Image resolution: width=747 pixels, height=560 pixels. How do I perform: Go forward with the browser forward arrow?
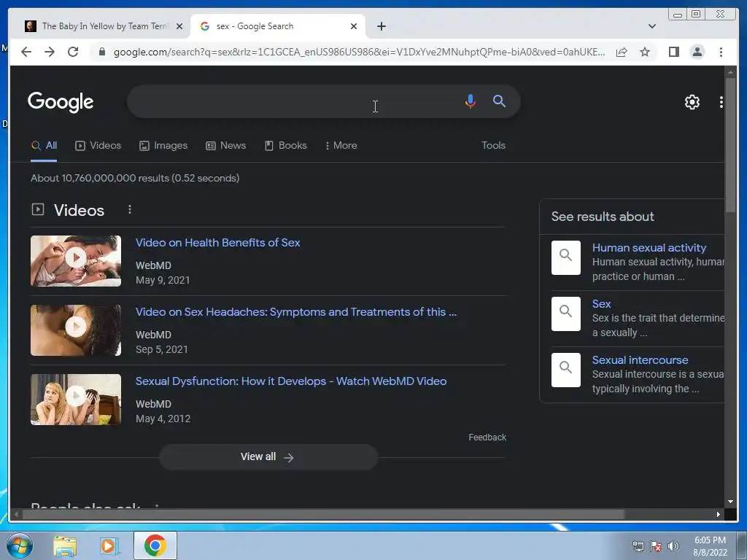[x=50, y=52]
